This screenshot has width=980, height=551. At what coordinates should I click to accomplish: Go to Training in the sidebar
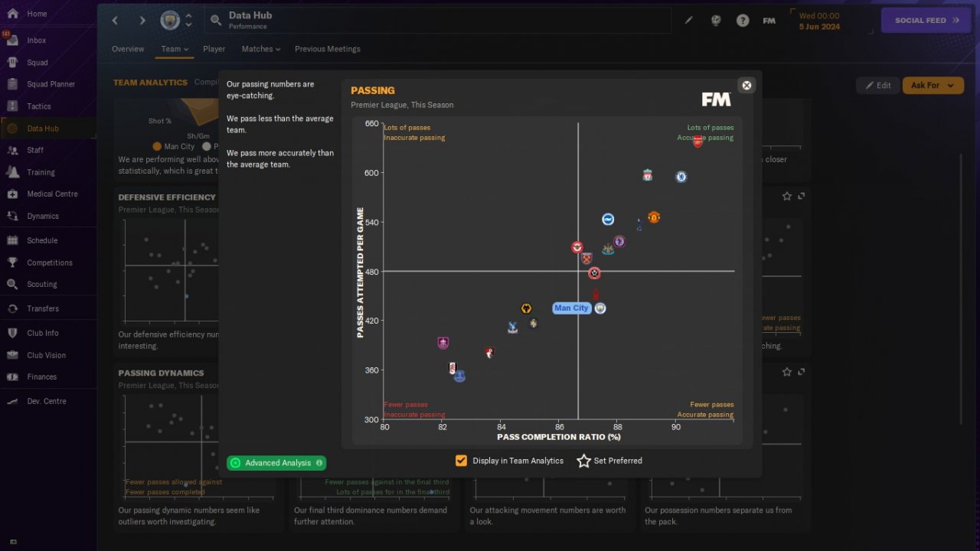coord(41,172)
